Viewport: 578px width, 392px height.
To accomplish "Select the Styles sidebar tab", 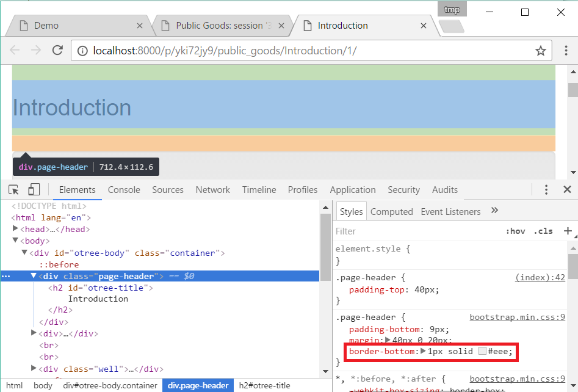I will pyautogui.click(x=352, y=212).
